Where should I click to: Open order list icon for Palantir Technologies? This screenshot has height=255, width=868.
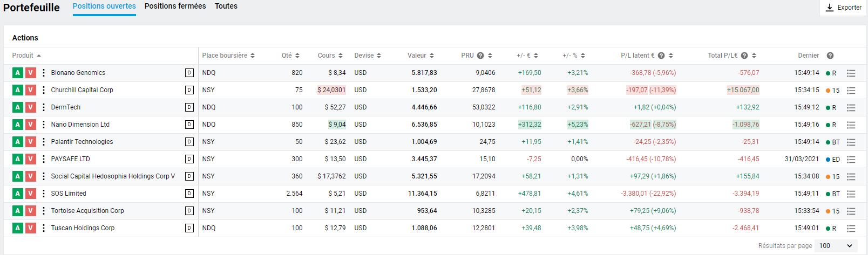pyautogui.click(x=851, y=142)
